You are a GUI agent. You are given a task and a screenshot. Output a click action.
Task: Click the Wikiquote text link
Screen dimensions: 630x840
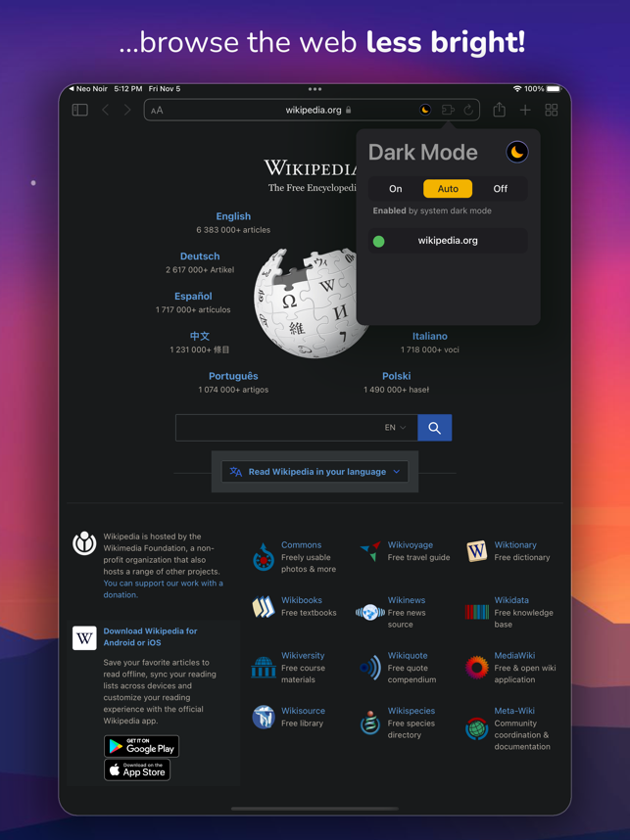click(x=408, y=655)
